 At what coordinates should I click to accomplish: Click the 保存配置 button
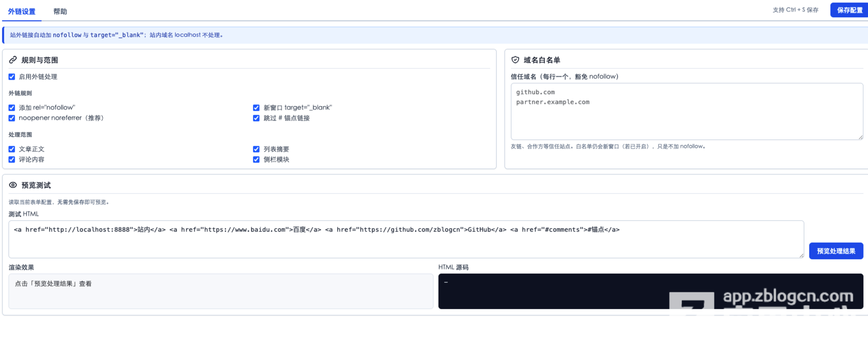(x=850, y=10)
